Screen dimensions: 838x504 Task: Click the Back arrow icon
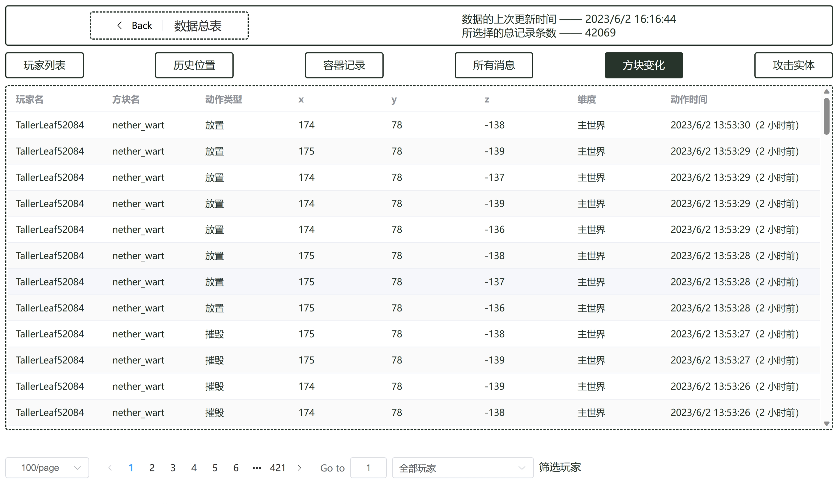[119, 26]
